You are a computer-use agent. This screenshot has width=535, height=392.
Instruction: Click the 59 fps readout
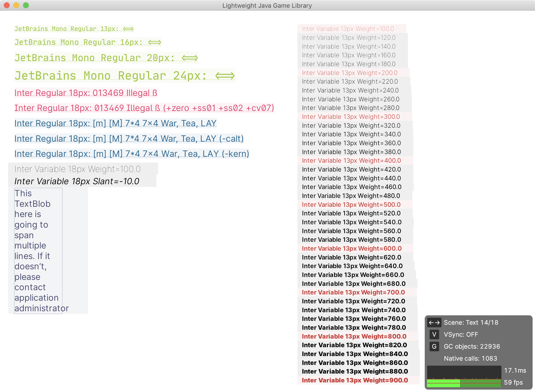[x=513, y=382]
